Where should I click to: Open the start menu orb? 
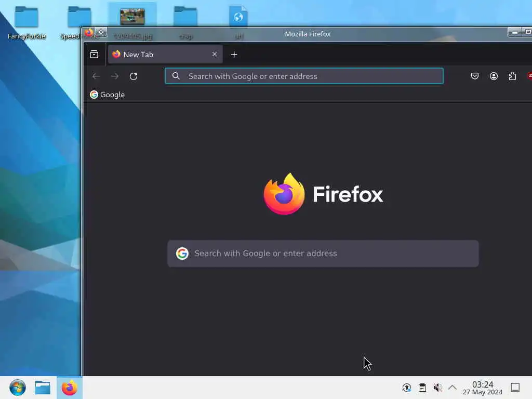(x=18, y=388)
